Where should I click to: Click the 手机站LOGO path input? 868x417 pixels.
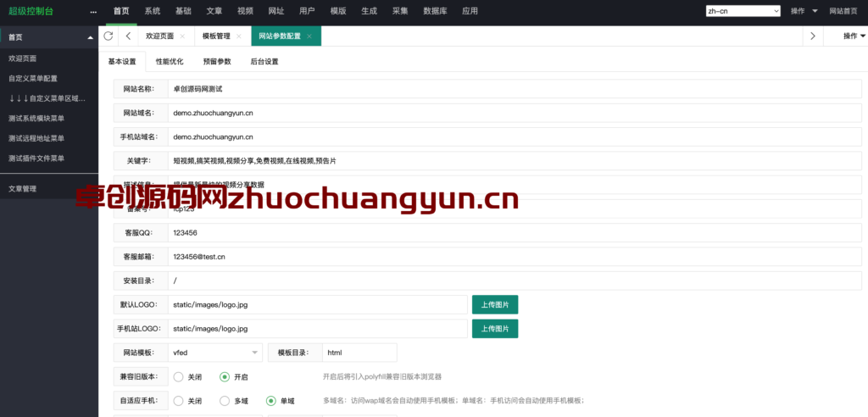[318, 328]
